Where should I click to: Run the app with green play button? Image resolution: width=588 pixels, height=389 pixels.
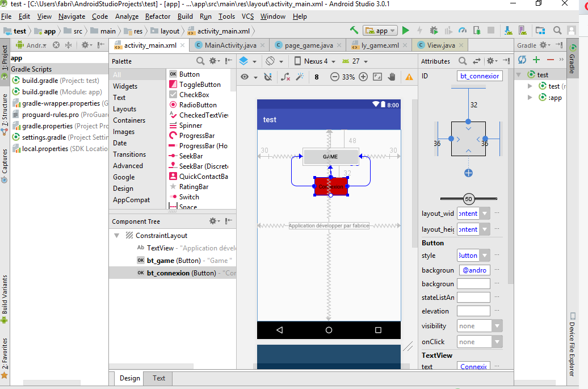[405, 31]
